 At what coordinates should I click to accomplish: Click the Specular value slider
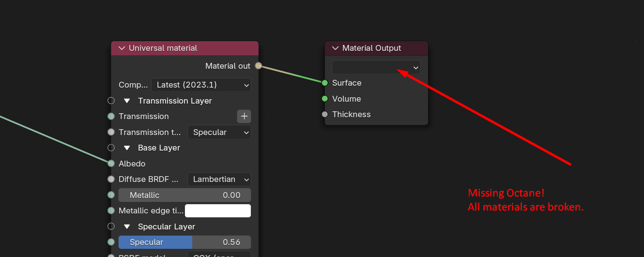tap(184, 242)
